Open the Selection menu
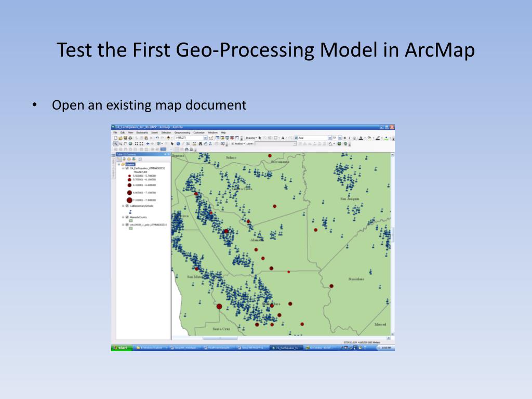Viewport: 532px width, 399px height. coord(166,132)
